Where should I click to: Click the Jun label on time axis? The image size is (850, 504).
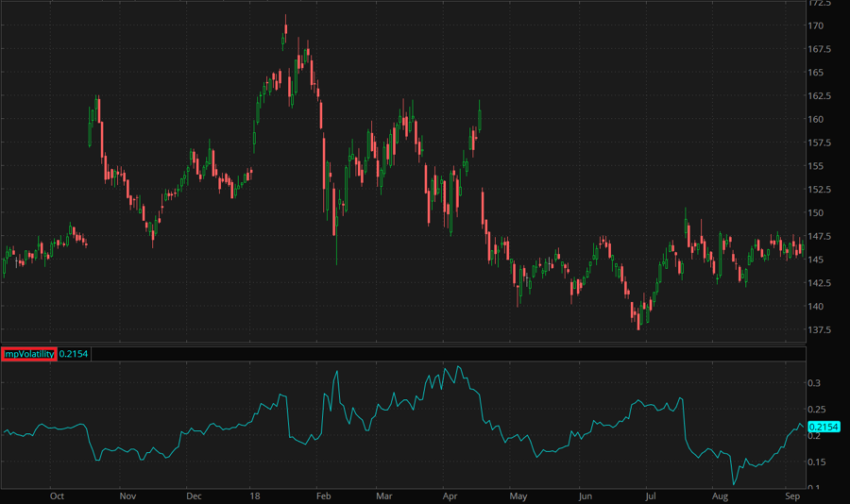[586, 495]
